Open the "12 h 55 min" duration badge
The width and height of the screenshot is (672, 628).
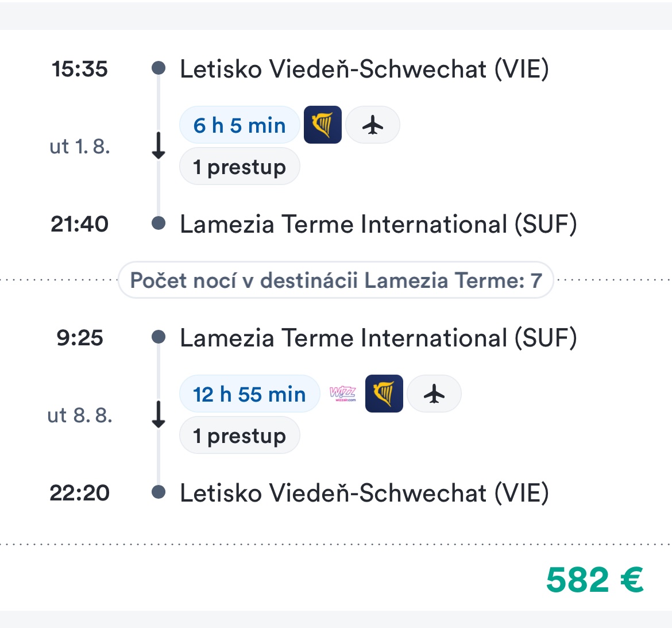tap(249, 394)
